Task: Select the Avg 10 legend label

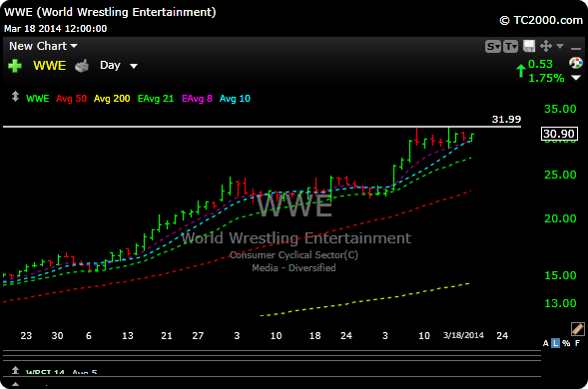Action: 235,99
